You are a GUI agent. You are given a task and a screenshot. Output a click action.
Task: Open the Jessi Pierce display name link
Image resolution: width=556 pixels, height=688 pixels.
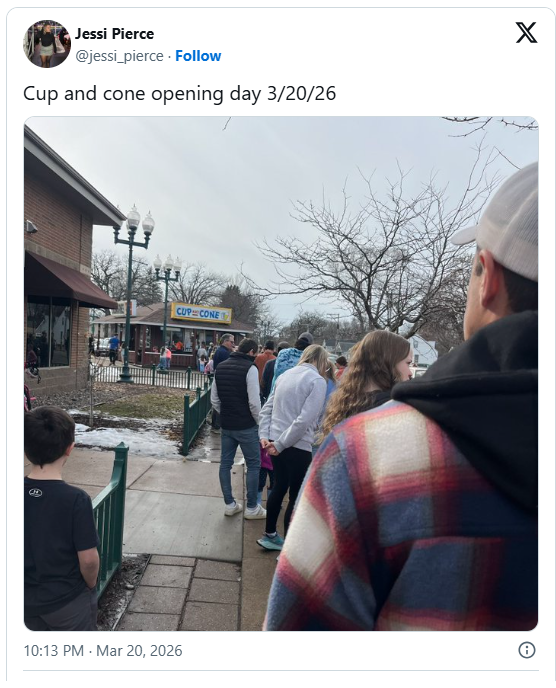115,34
